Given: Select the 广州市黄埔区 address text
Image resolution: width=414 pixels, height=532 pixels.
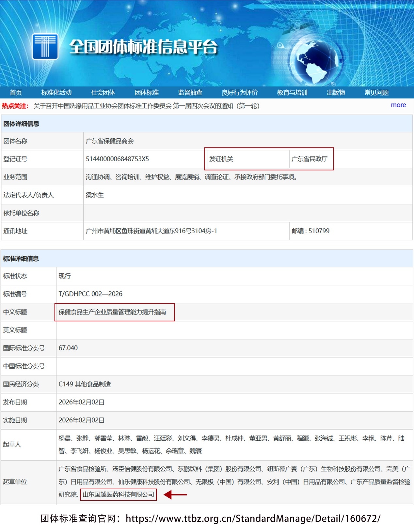Looking at the screenshot, I should pos(151,231).
